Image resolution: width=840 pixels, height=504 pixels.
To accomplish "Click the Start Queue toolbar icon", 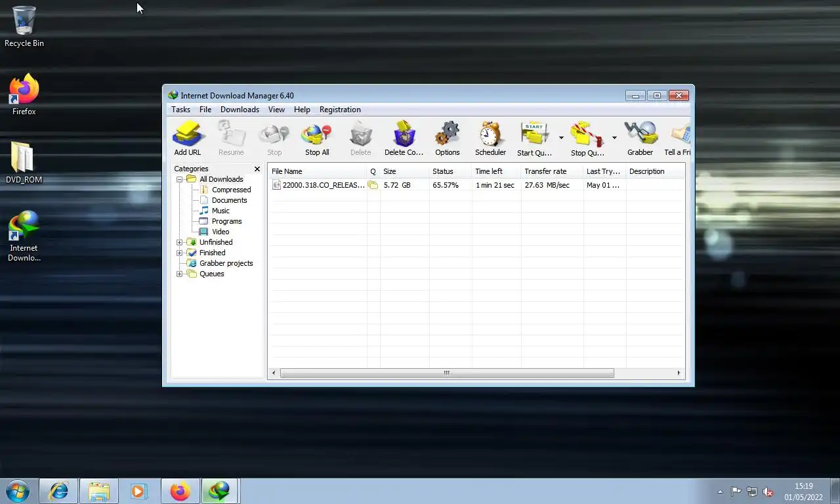I will [x=534, y=138].
